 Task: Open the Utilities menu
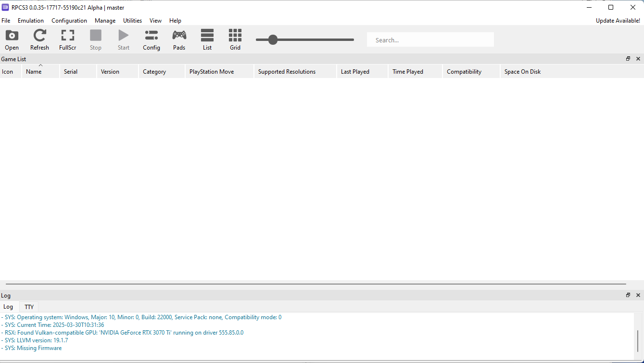[132, 21]
